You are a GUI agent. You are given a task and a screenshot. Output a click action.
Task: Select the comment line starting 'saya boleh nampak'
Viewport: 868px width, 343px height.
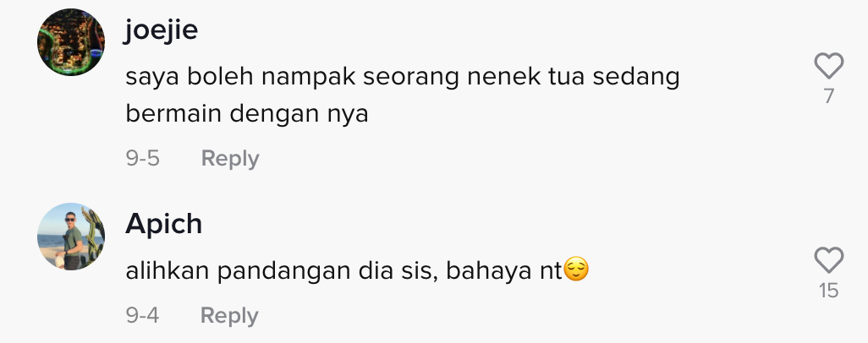click(x=403, y=78)
